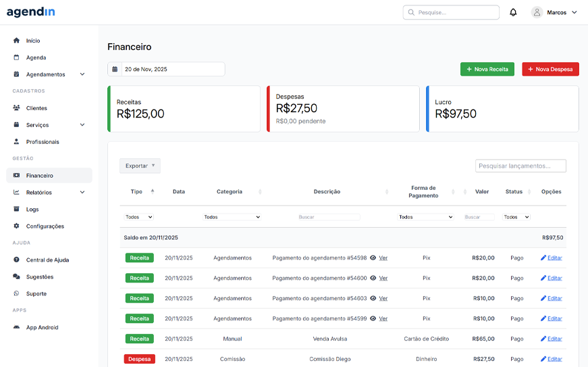Screen dimensions: 588x367
Task: Open the Tipo filter dropdown
Action: pyautogui.click(x=139, y=217)
